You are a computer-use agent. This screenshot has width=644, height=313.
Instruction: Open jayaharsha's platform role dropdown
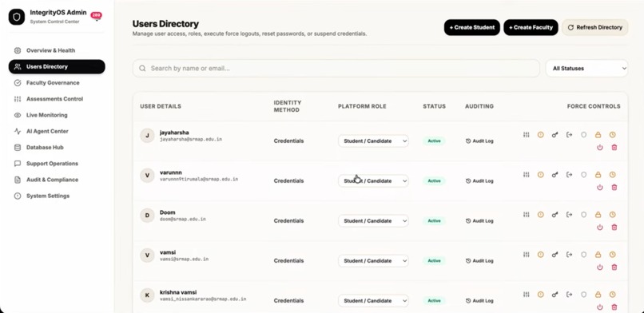373,141
